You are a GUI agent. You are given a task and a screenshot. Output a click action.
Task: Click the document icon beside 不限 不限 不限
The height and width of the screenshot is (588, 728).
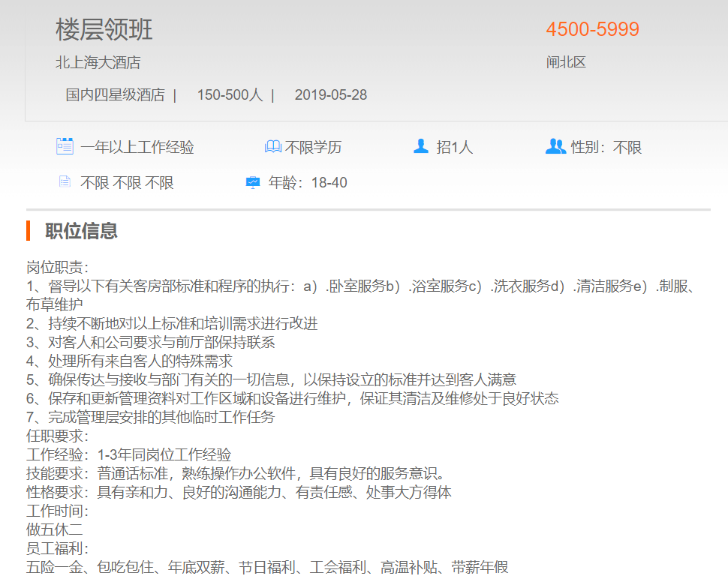tap(65, 182)
